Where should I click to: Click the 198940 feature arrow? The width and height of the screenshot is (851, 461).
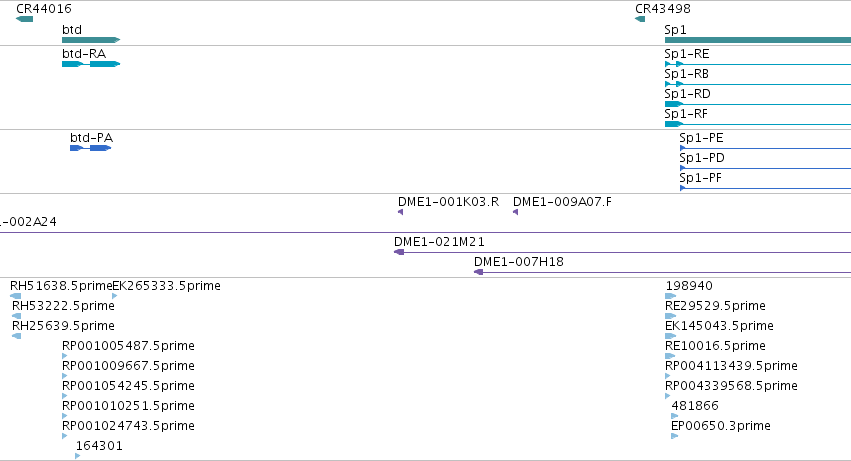pyautogui.click(x=671, y=296)
